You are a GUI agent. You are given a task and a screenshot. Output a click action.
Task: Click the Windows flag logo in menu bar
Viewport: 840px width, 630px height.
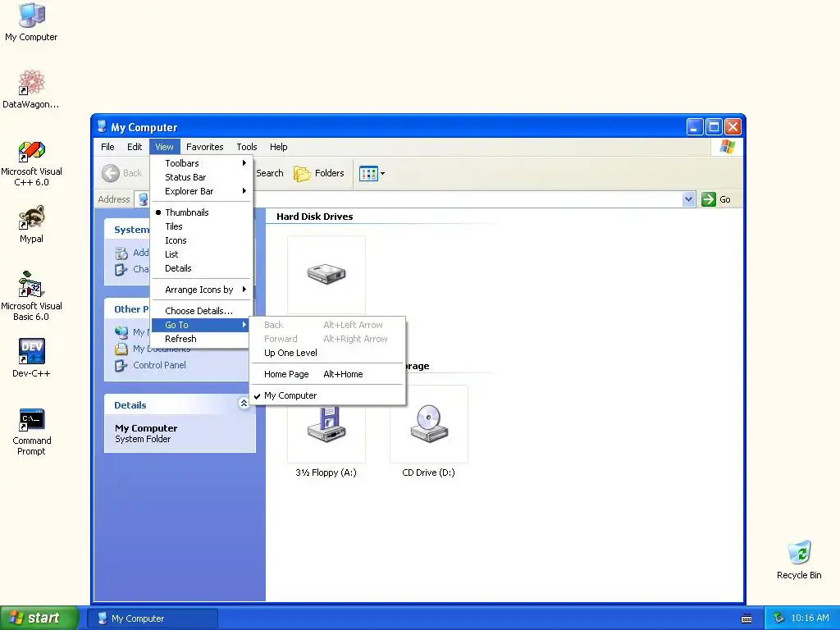[x=728, y=147]
